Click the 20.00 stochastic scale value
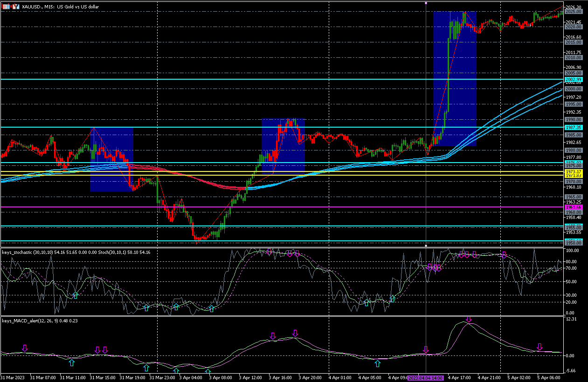The height and width of the screenshot is (382, 588). tap(572, 302)
